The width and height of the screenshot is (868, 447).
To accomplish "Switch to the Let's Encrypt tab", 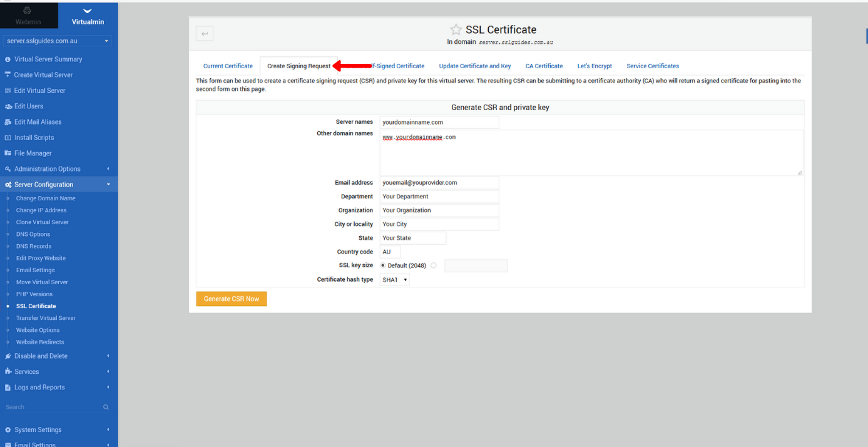I will pyautogui.click(x=593, y=66).
